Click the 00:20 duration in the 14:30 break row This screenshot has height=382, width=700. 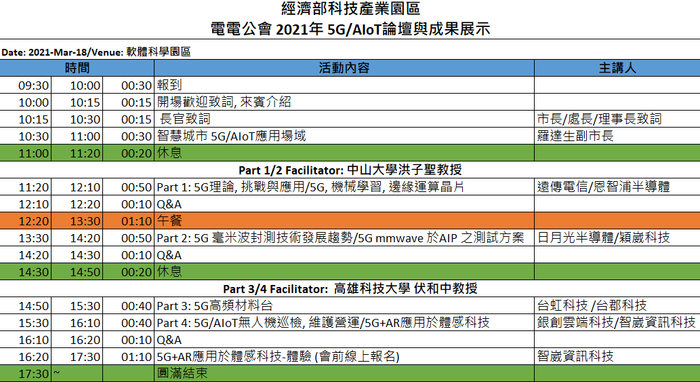pos(129,272)
